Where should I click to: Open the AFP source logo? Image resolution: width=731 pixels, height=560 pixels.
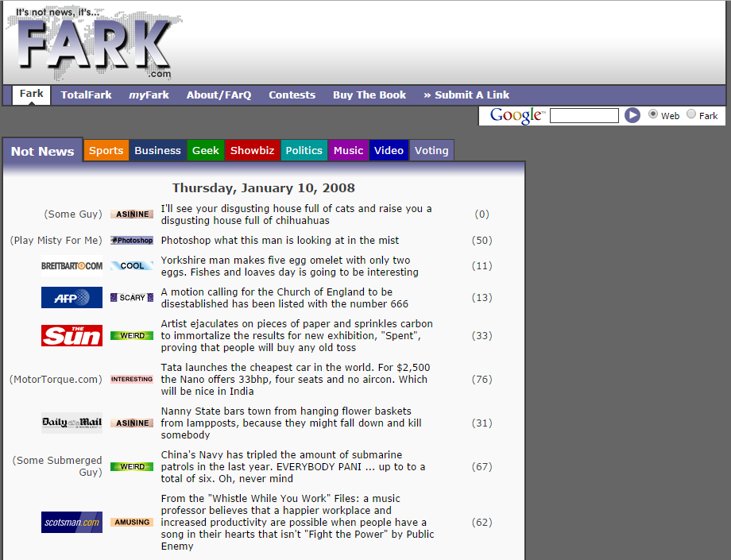72,297
